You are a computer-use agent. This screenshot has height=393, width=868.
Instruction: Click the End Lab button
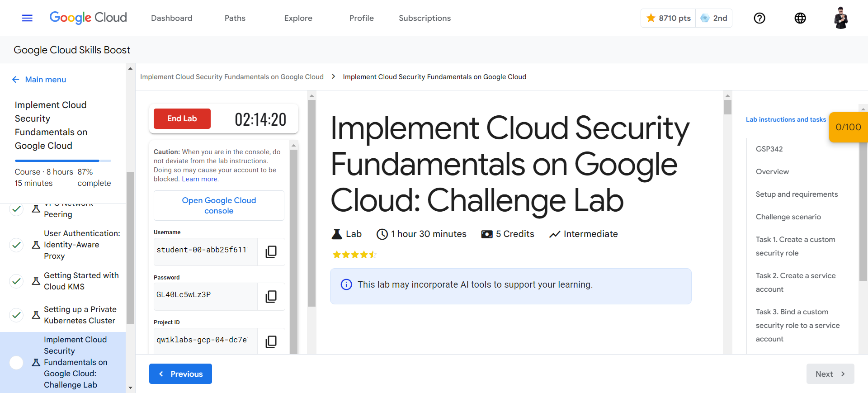[x=182, y=118]
